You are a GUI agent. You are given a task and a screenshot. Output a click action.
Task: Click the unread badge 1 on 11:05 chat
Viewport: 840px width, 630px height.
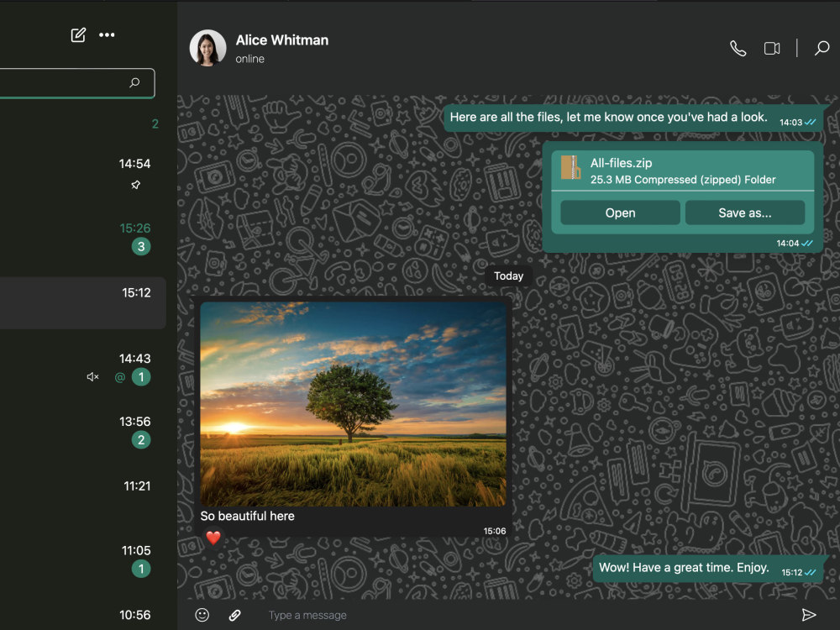pos(141,569)
